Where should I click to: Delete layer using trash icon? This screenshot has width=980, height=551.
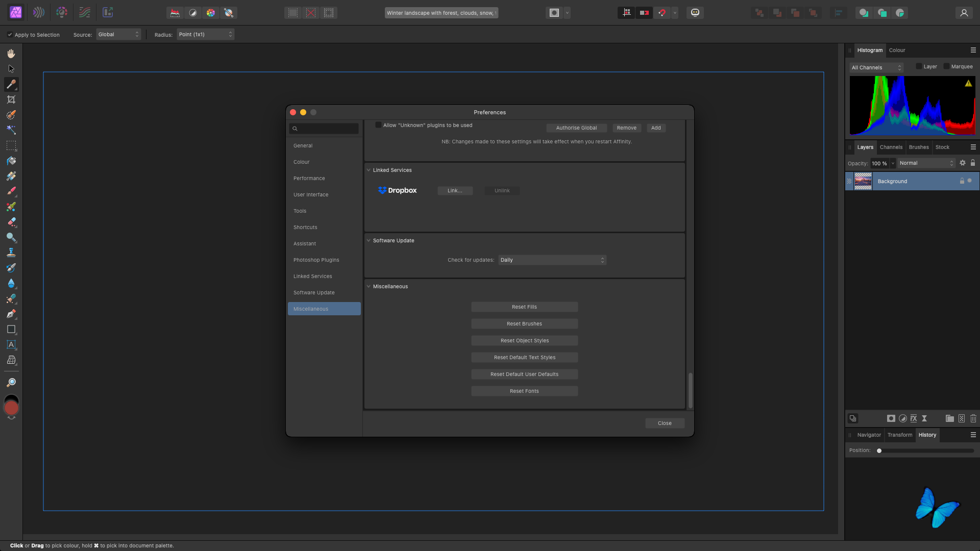point(973,418)
